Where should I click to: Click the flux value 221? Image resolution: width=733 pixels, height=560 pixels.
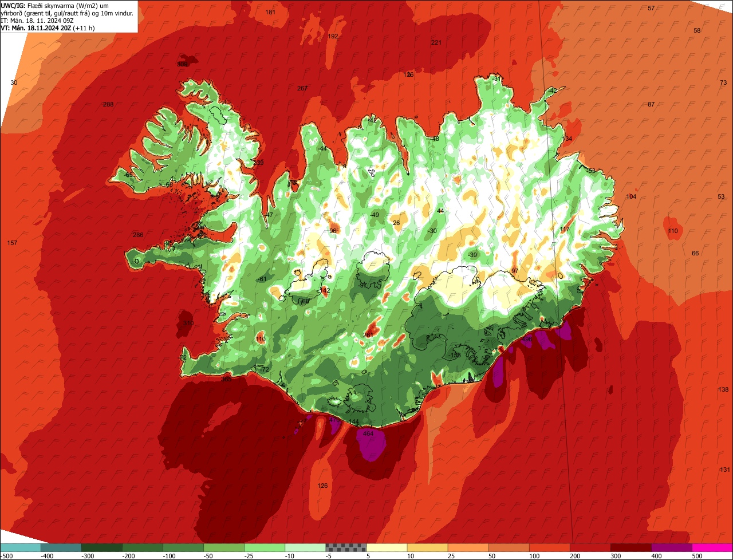[436, 42]
